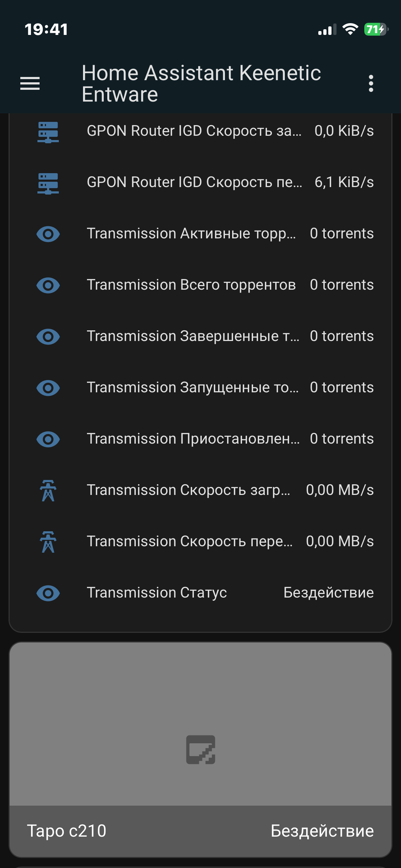Tap eye icon for Transmission Завершенные торренты

tap(48, 337)
